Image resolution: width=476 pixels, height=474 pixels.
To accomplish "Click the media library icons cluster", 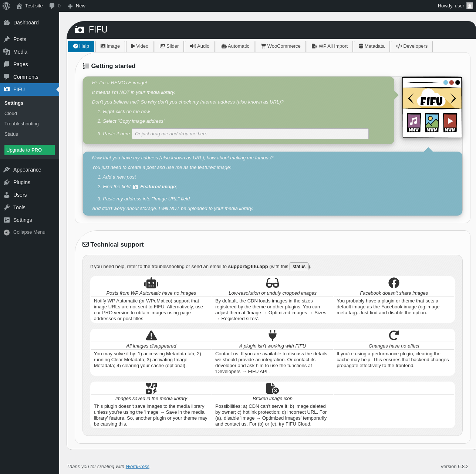I will (151, 388).
